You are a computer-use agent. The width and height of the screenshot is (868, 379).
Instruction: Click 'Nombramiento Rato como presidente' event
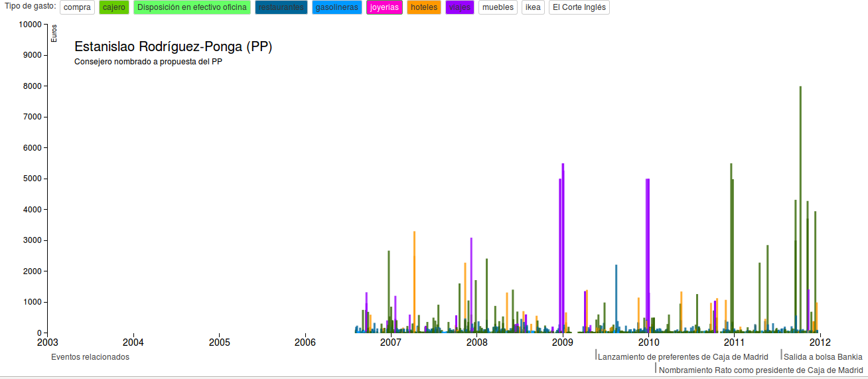tap(760, 370)
